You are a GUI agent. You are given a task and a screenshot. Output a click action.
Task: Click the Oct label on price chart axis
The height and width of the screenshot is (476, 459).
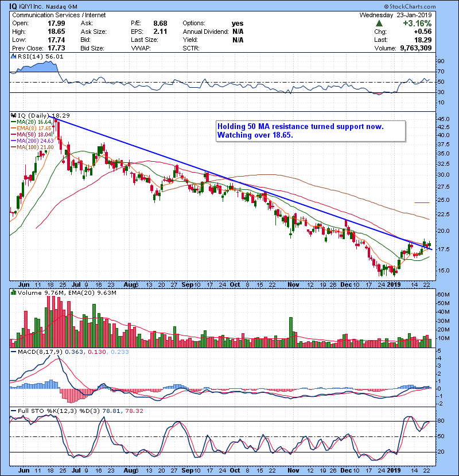click(235, 285)
